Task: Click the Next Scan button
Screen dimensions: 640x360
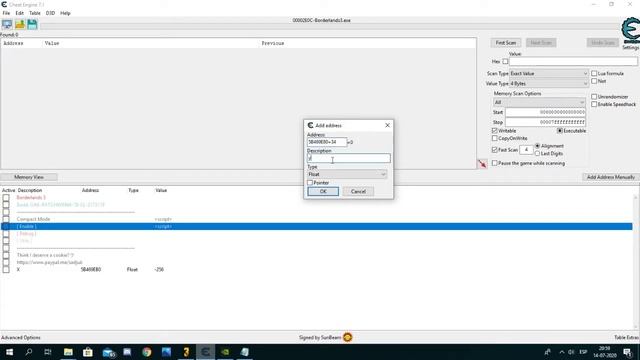Action: coord(541,43)
